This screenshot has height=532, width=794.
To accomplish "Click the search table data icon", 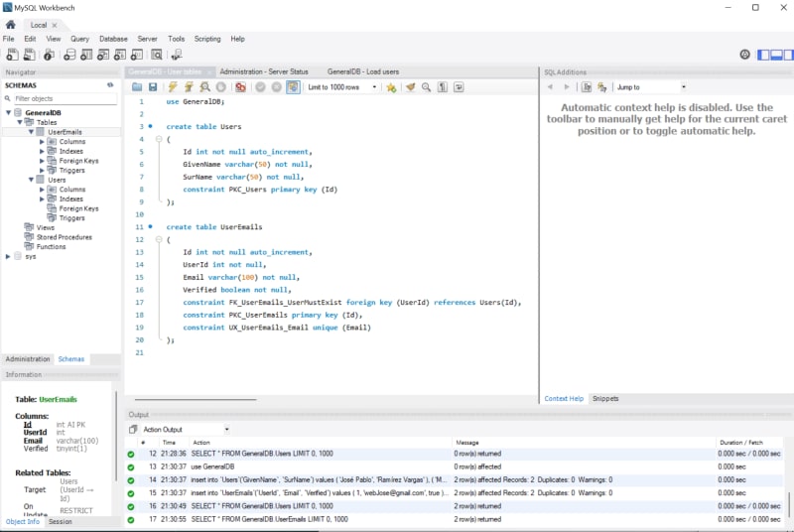I will point(157,55).
